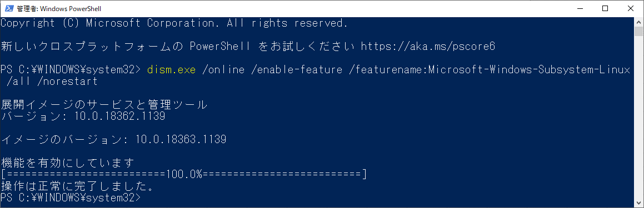This screenshot has height=208, width=644.
Task: Click the yellow dism.exe command text
Action: click(x=172, y=70)
